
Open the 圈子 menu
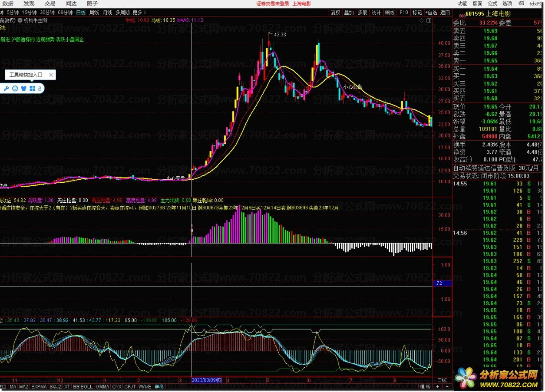pos(92,3)
